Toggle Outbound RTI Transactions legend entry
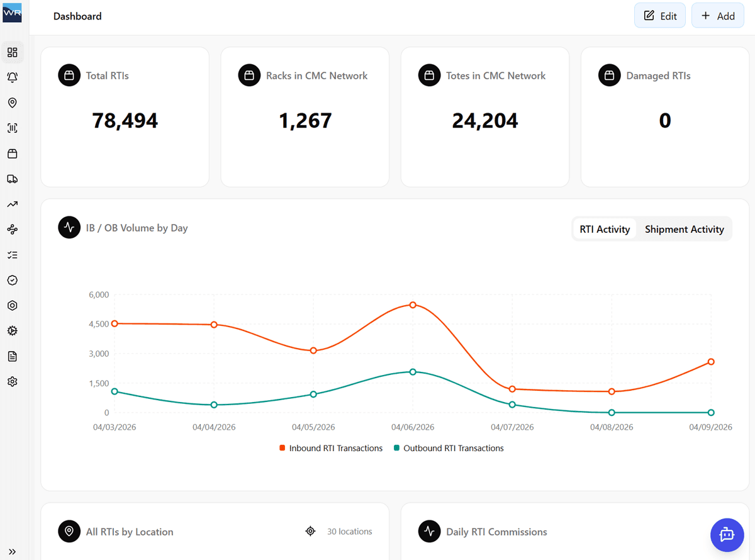 click(449, 448)
